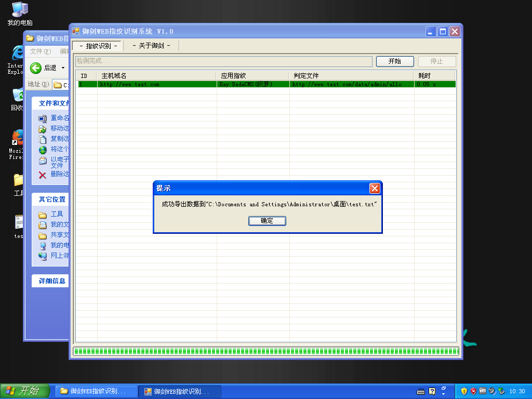
Task: Click the red X delete-file icon
Action: (x=43, y=175)
